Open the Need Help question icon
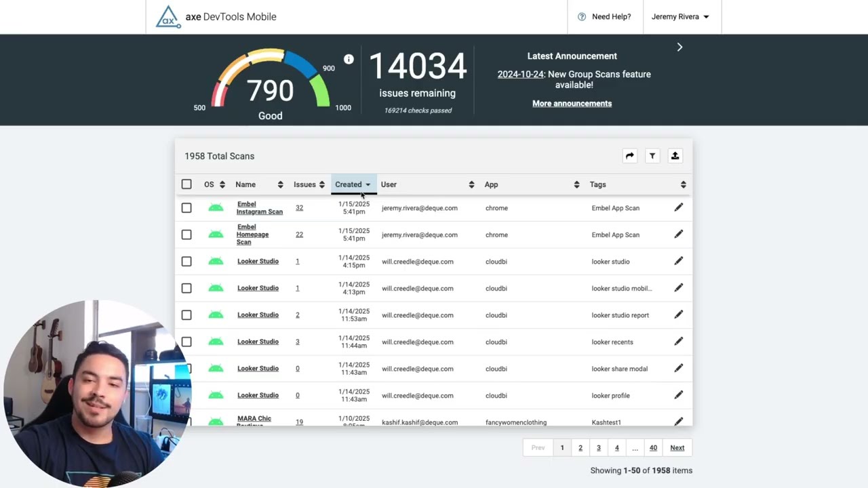The height and width of the screenshot is (488, 868). [582, 17]
